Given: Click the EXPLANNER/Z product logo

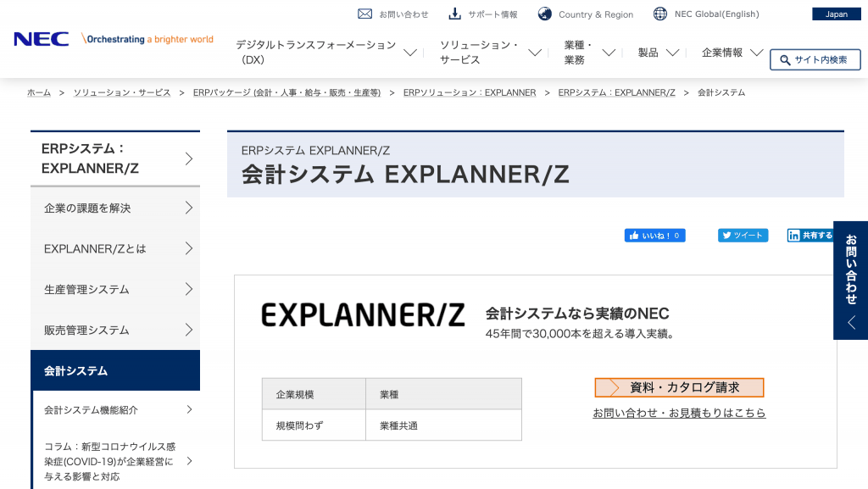Looking at the screenshot, I should tap(363, 314).
